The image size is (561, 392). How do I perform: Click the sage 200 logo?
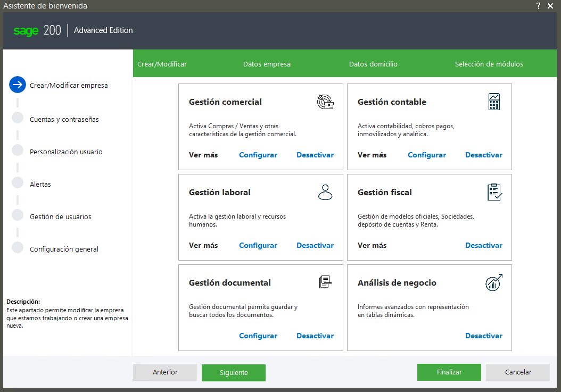tap(37, 30)
